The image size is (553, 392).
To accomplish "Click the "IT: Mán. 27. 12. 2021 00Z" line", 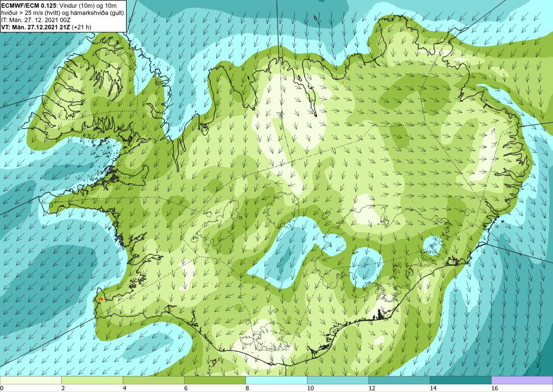I will (x=36, y=20).
